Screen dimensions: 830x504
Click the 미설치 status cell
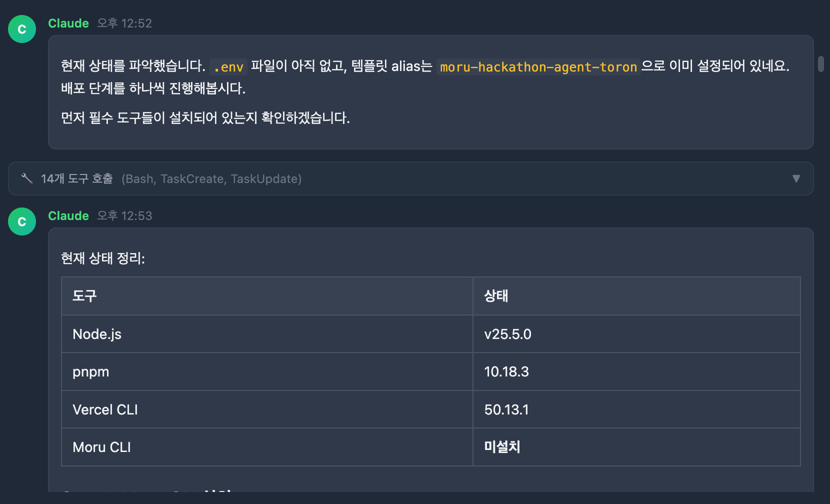click(502, 447)
